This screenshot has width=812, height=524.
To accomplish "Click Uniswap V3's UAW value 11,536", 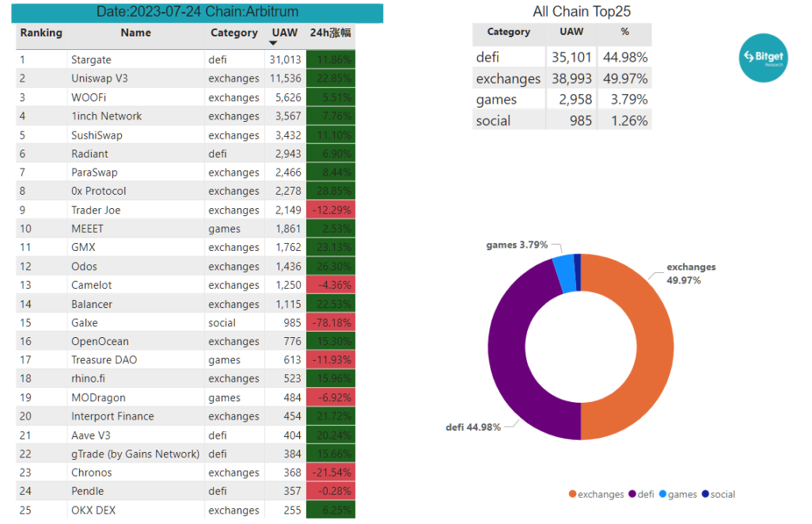I will click(286, 78).
